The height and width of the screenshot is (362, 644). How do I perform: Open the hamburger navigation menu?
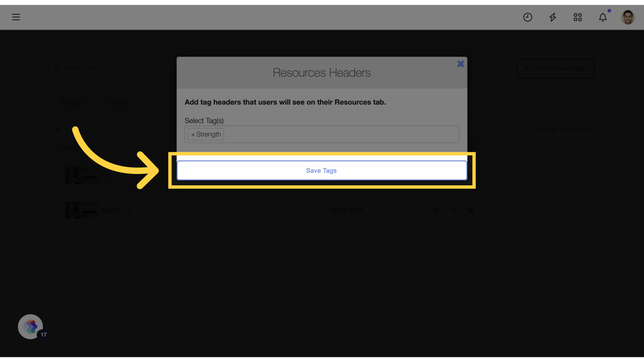(16, 17)
